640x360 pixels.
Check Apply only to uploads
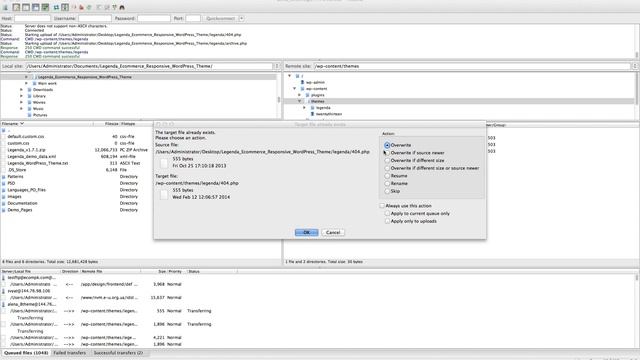coord(387,221)
